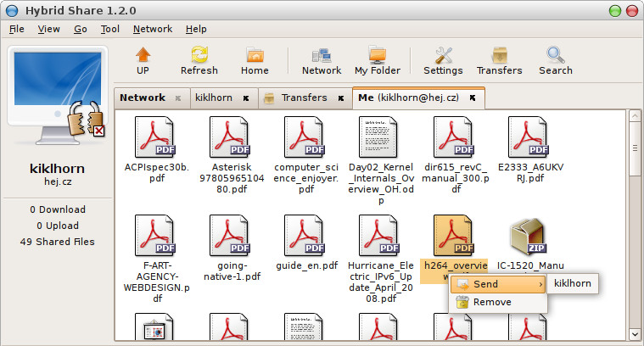
Task: Click the vertical scrollbar thumb
Action: pyautogui.click(x=635, y=148)
